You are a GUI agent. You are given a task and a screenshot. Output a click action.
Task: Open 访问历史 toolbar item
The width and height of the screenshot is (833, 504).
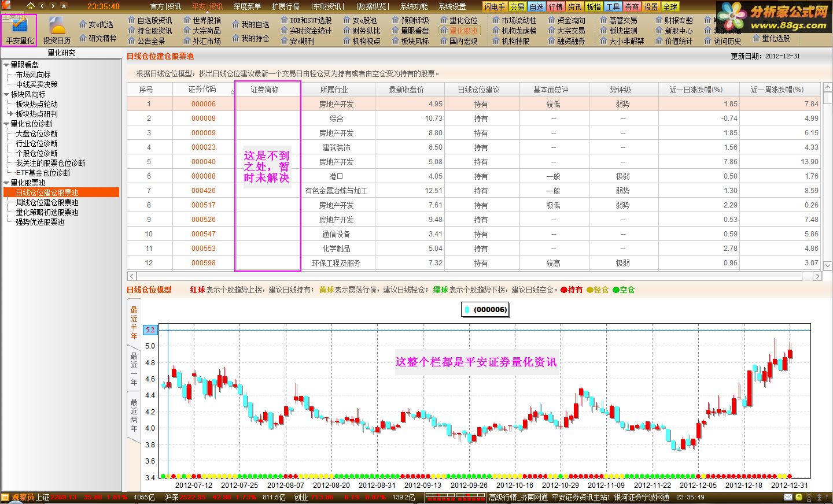tap(723, 41)
